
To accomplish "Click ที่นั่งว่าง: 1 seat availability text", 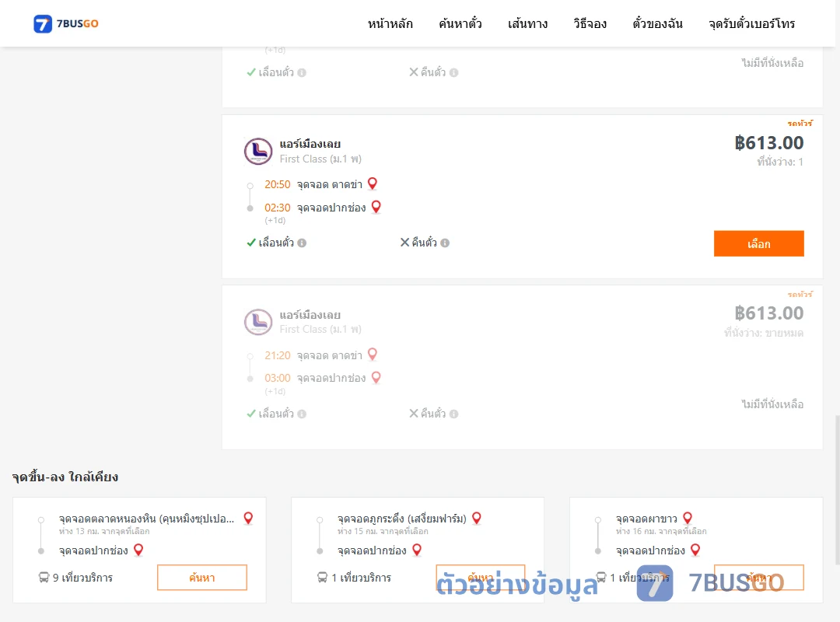I will [x=780, y=162].
